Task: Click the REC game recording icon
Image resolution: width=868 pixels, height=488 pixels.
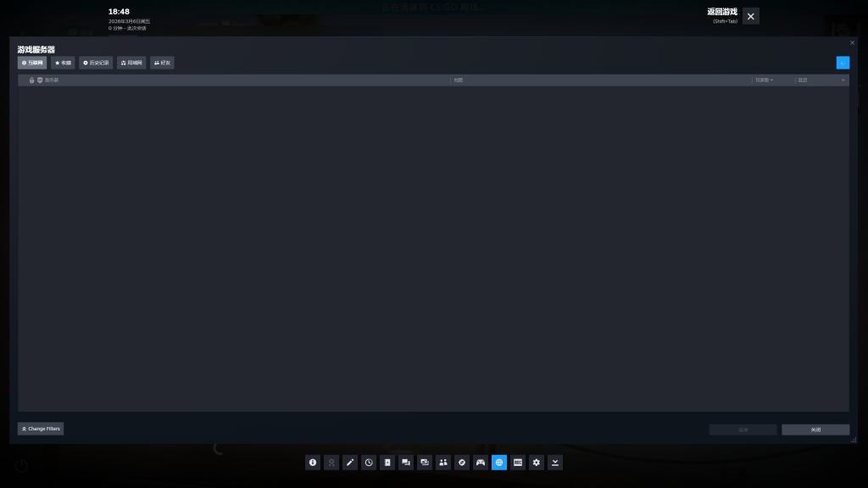Action: point(518,463)
